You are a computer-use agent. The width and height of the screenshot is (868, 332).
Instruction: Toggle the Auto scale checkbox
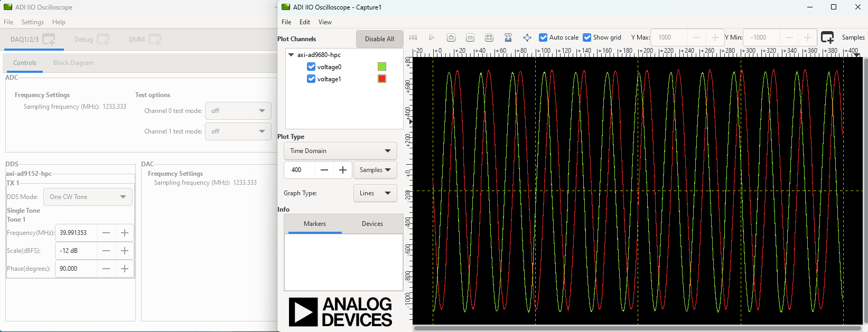(x=543, y=37)
